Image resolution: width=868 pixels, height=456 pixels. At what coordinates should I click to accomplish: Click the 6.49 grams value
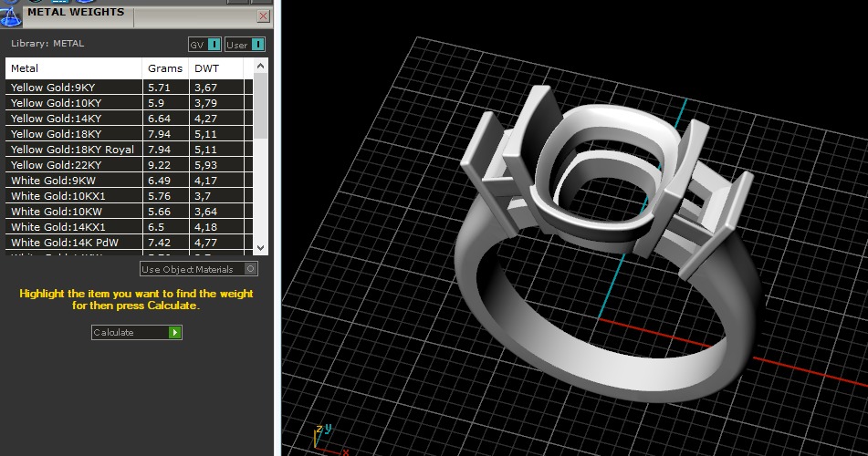coord(159,181)
